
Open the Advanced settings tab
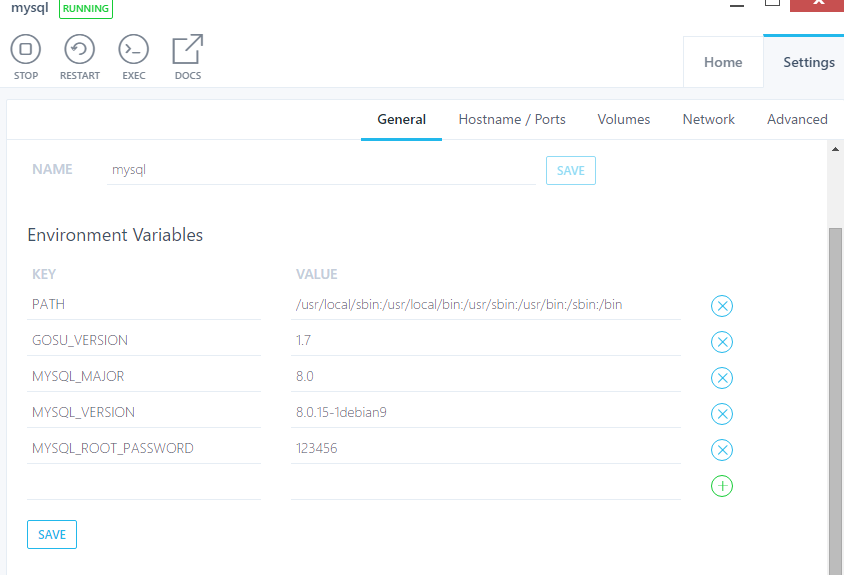797,120
